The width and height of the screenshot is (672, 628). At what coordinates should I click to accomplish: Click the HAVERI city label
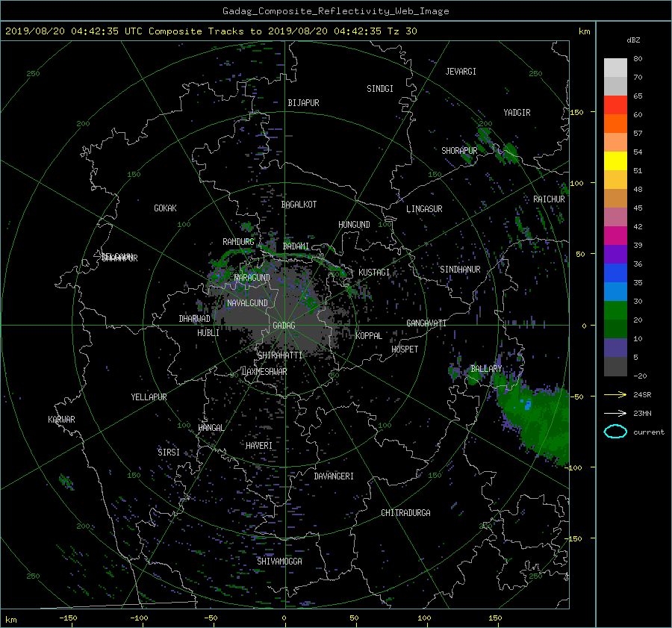pos(259,446)
